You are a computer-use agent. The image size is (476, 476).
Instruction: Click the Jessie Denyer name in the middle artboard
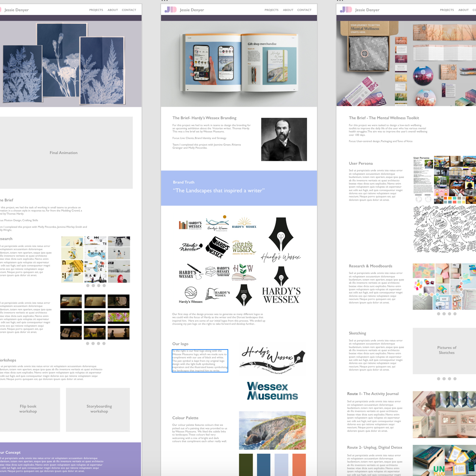(192, 10)
